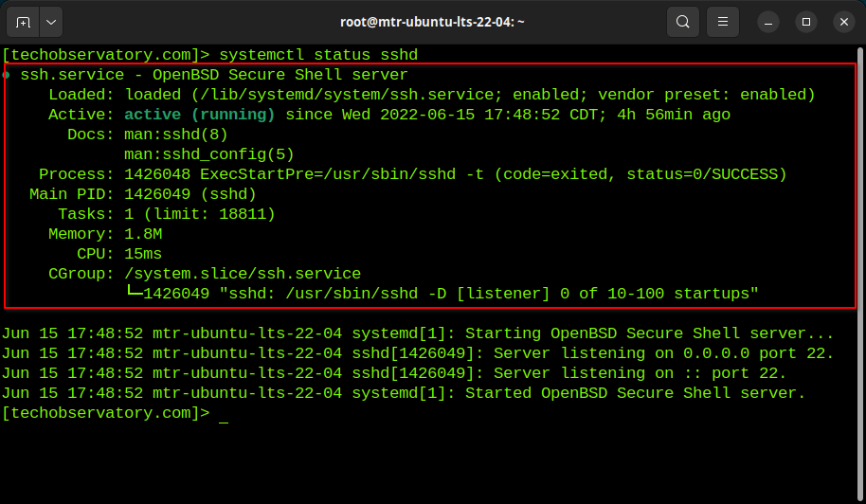Click the '[listener] 0 of 10-100 startups' text
This screenshot has height=504, width=866.
[x=603, y=293]
